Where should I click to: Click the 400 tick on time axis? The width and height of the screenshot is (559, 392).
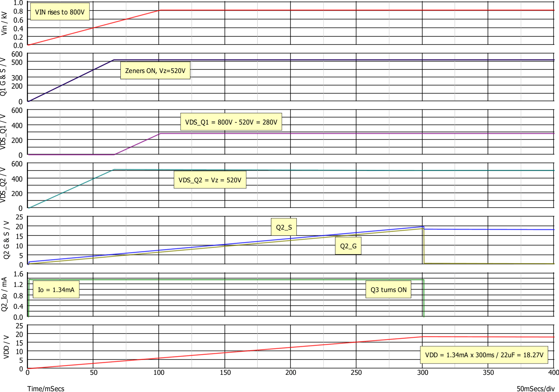(x=554, y=372)
